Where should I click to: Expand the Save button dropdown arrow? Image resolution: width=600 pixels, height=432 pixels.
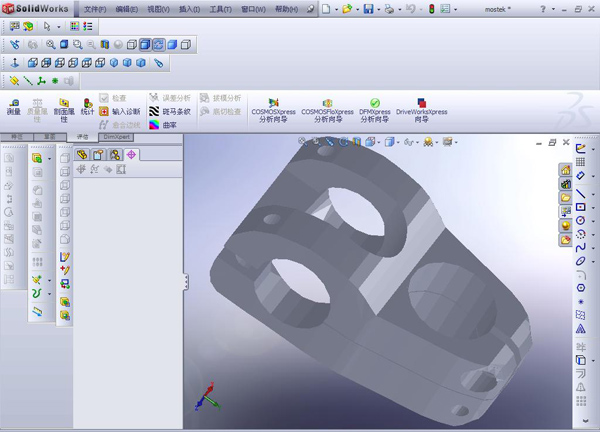coord(380,9)
